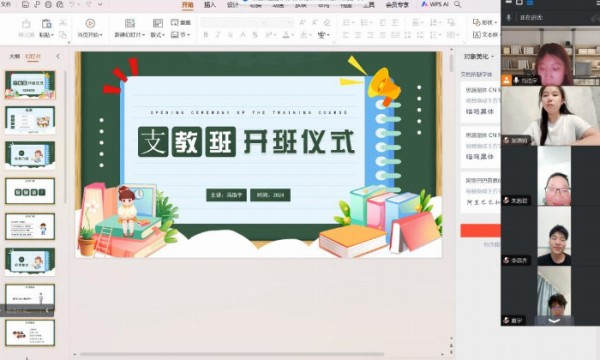Click the red button in right panel
The width and height of the screenshot is (600, 360).
point(480,231)
